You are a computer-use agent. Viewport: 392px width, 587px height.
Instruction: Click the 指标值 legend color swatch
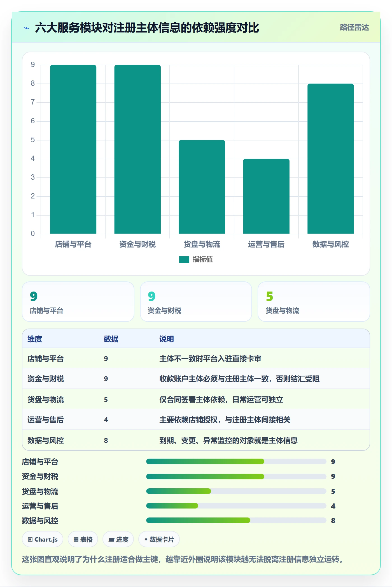(184, 260)
